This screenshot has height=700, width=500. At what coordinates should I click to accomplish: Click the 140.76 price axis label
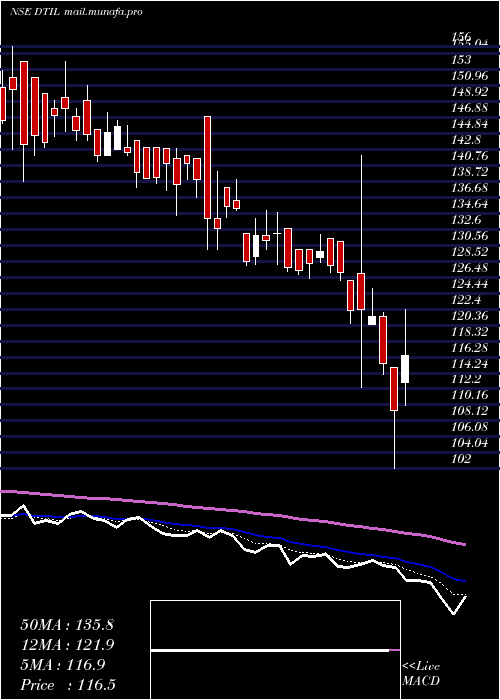coord(469,156)
